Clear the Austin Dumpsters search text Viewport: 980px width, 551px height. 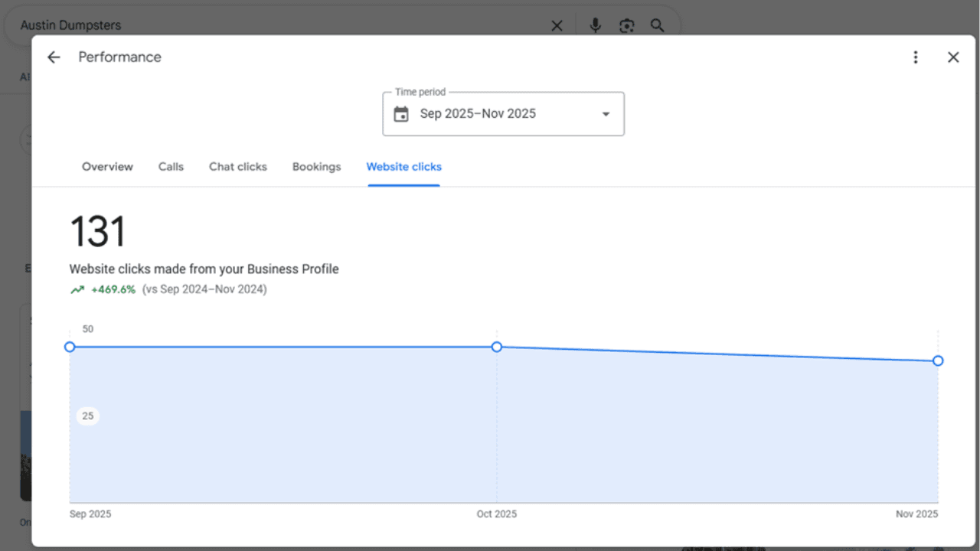557,25
